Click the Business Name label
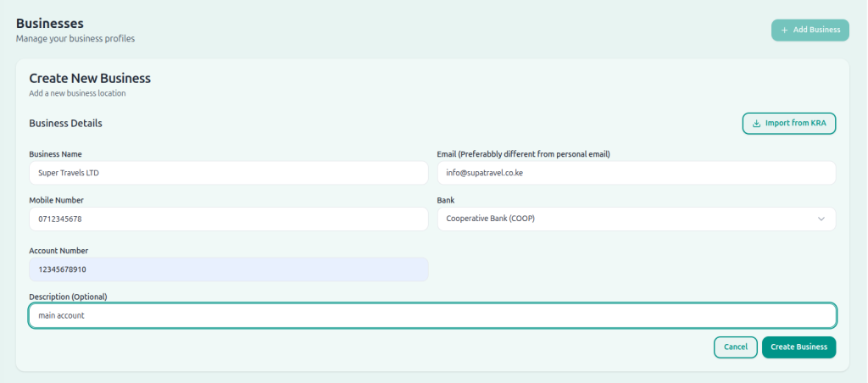 55,154
